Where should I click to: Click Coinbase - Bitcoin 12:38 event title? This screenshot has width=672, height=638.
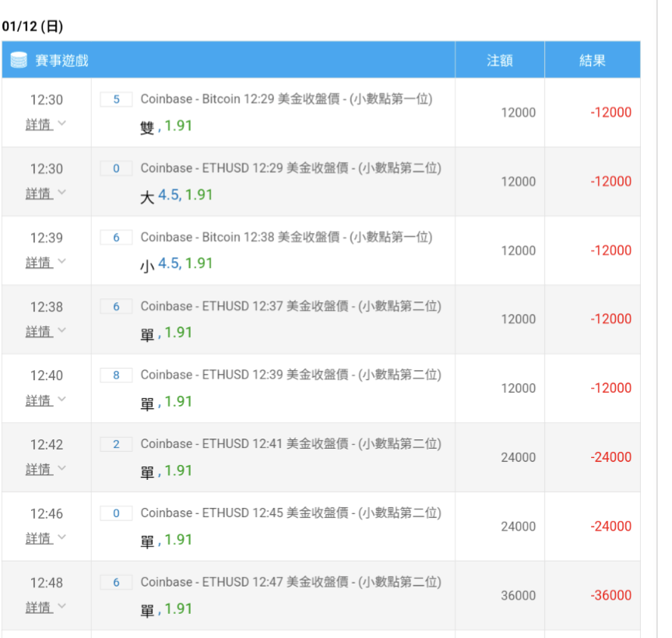pos(287,237)
